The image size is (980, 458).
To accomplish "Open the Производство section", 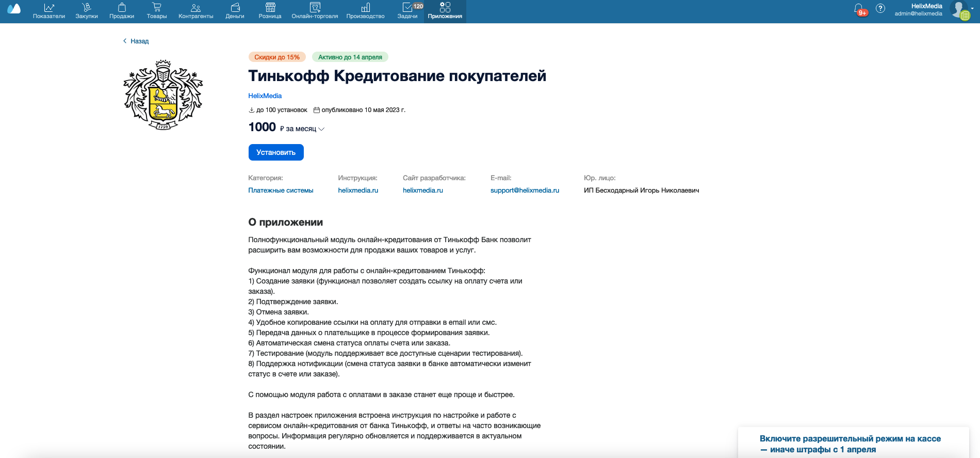I will (x=366, y=11).
